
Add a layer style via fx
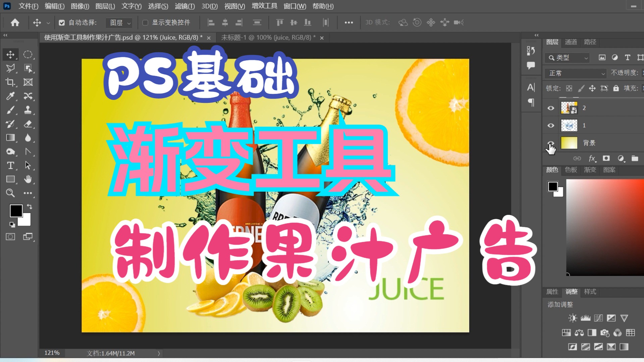592,158
